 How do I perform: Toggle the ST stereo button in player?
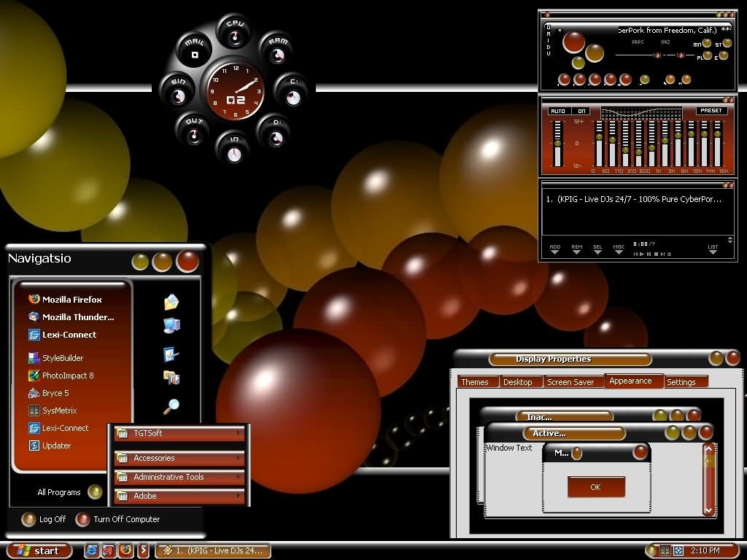(x=727, y=43)
